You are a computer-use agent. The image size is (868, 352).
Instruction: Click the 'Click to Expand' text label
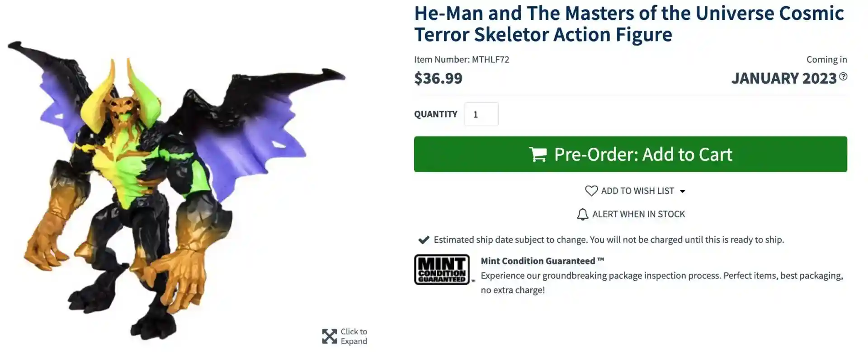tap(354, 337)
